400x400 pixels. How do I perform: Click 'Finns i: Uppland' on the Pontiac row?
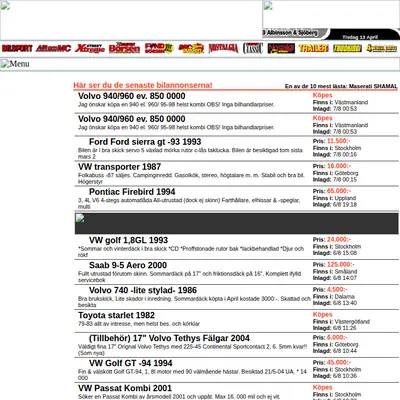[x=334, y=198]
